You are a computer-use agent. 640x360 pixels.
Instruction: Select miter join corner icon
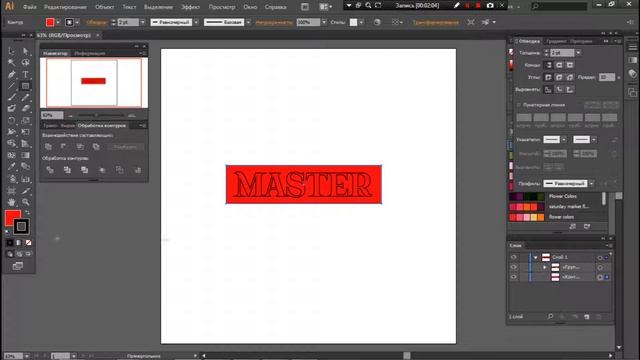[548, 77]
